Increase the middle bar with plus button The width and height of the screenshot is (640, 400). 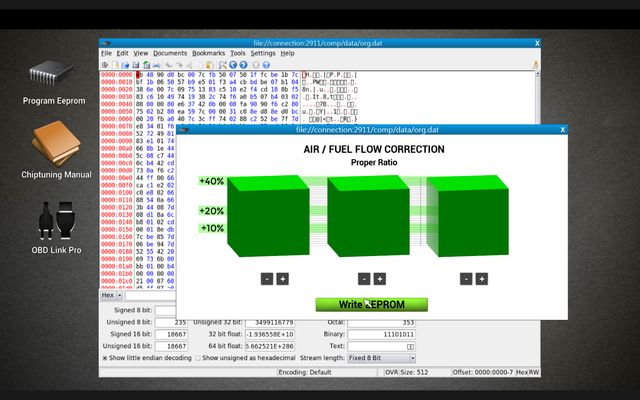point(382,279)
